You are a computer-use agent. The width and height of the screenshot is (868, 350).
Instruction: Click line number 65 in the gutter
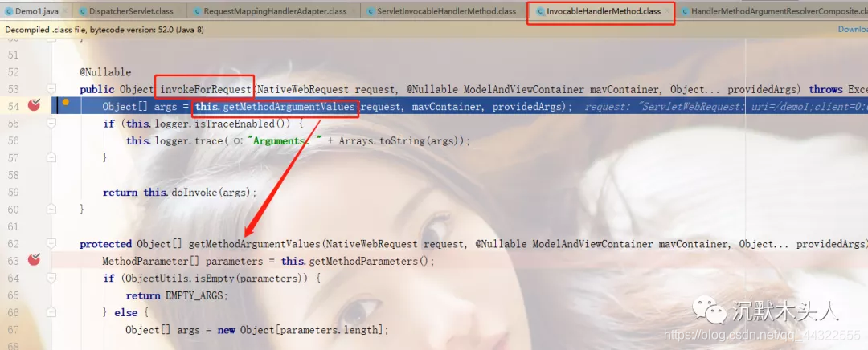pos(14,295)
